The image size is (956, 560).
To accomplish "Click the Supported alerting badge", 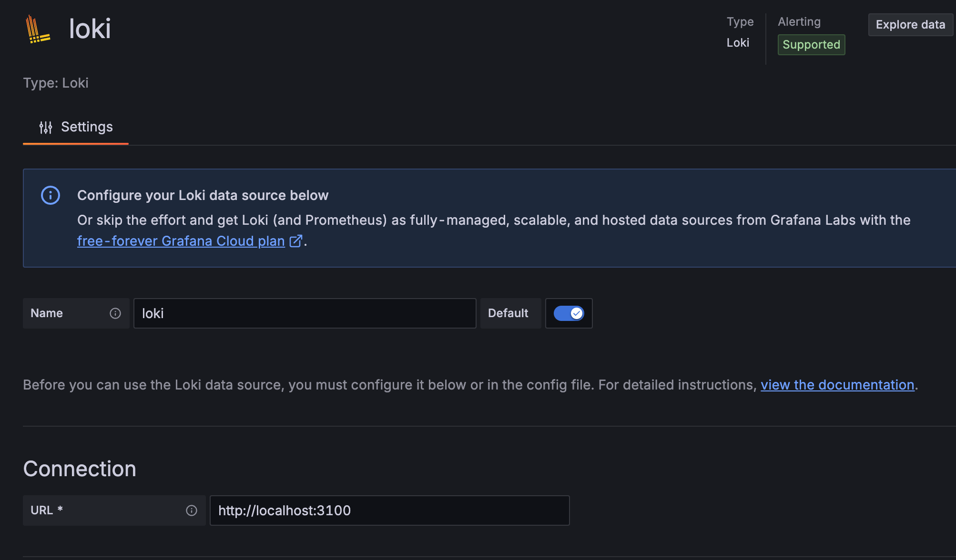I will (811, 44).
